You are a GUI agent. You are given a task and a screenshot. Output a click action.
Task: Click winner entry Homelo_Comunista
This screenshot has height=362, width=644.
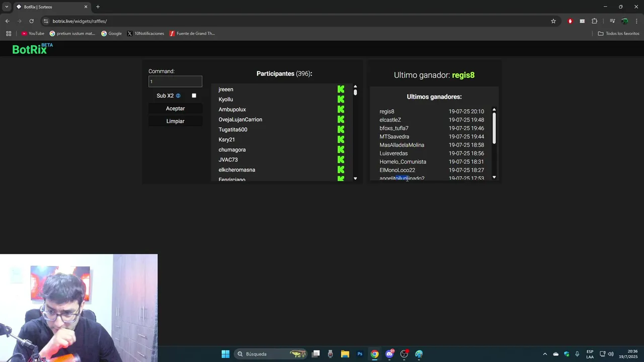tap(403, 162)
